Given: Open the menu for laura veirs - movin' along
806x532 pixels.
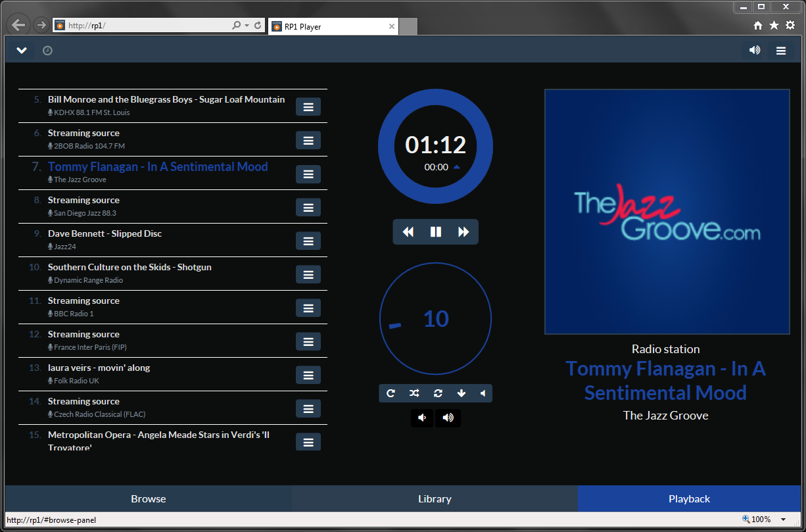Looking at the screenshot, I should point(308,375).
